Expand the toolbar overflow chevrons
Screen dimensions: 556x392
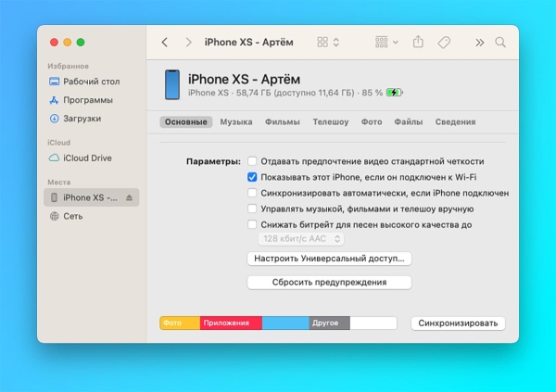point(479,43)
